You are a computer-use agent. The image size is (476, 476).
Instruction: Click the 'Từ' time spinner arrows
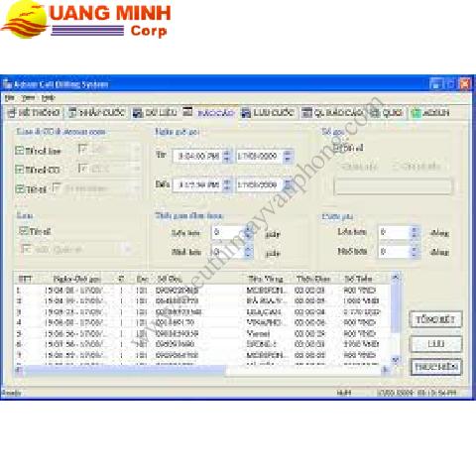(x=227, y=156)
